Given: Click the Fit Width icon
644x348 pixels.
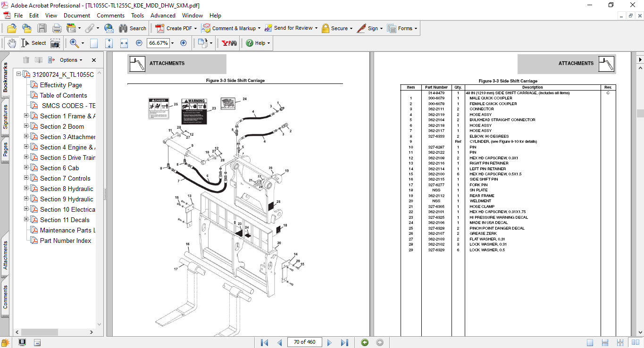Looking at the screenshot, I should point(124,43).
